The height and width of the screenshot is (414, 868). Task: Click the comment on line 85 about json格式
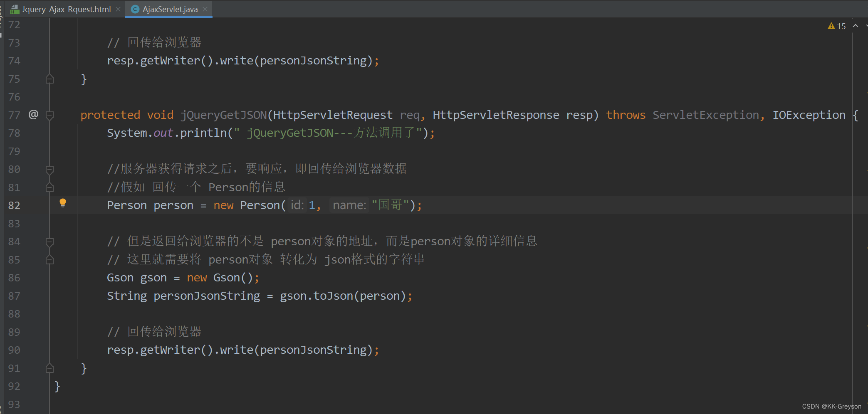pos(266,259)
